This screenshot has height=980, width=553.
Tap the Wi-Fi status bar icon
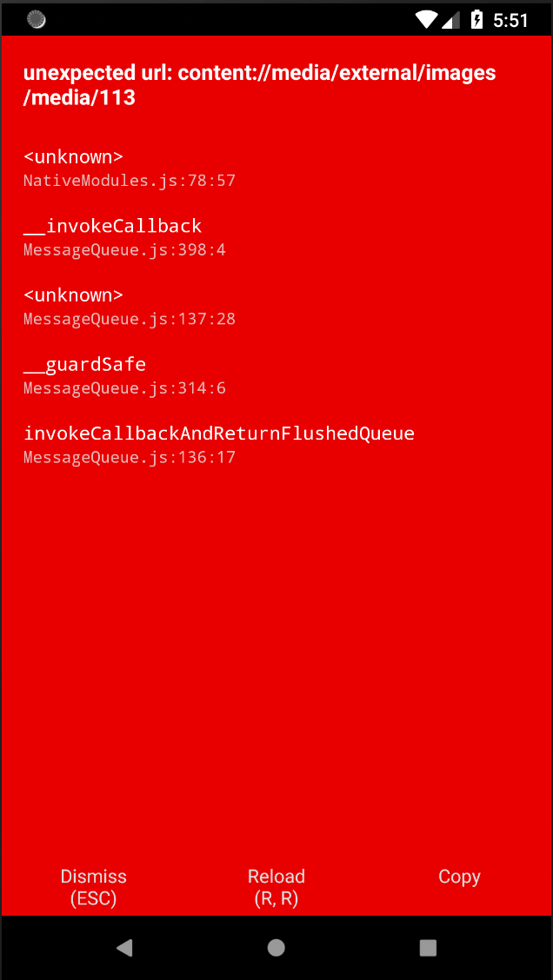pos(426,18)
